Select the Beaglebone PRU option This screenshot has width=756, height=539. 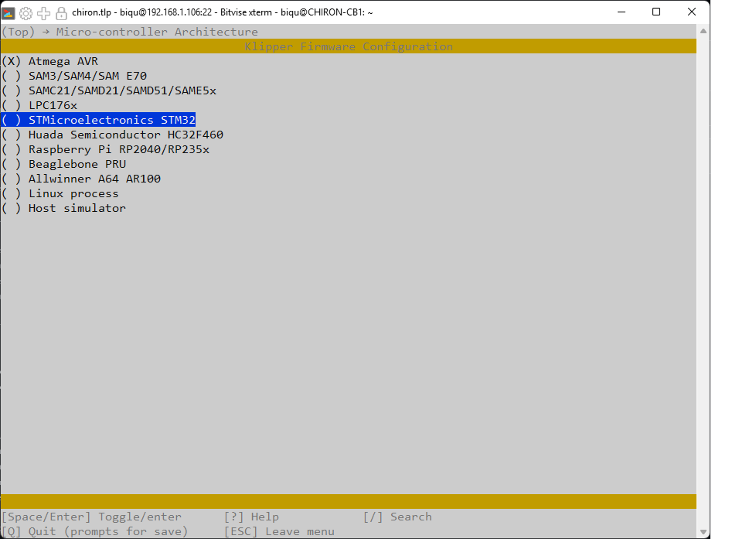click(63, 164)
